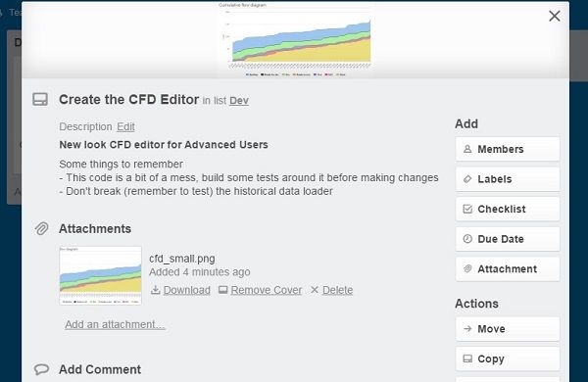Click the Attachment button in the sidebar

click(508, 268)
